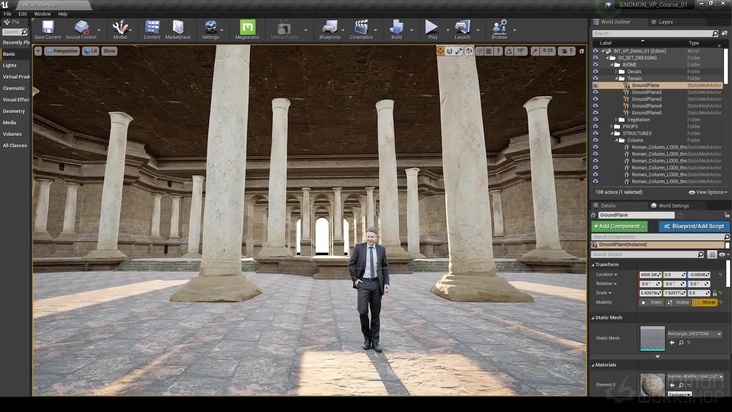Toggle visibility eye for GroundPlane2
Screen dimensions: 732x412
pos(595,92)
